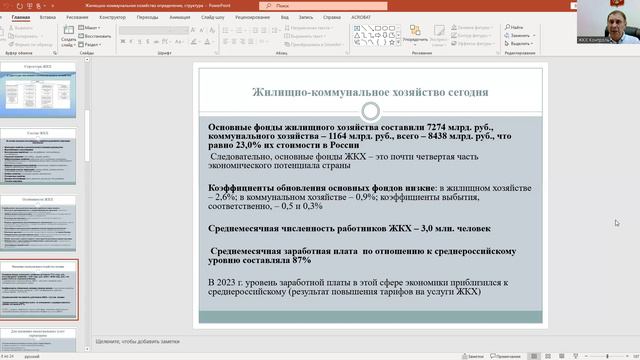This screenshot has width=640, height=360.
Task: Switch to the Конструктор tab
Action: [x=112, y=17]
